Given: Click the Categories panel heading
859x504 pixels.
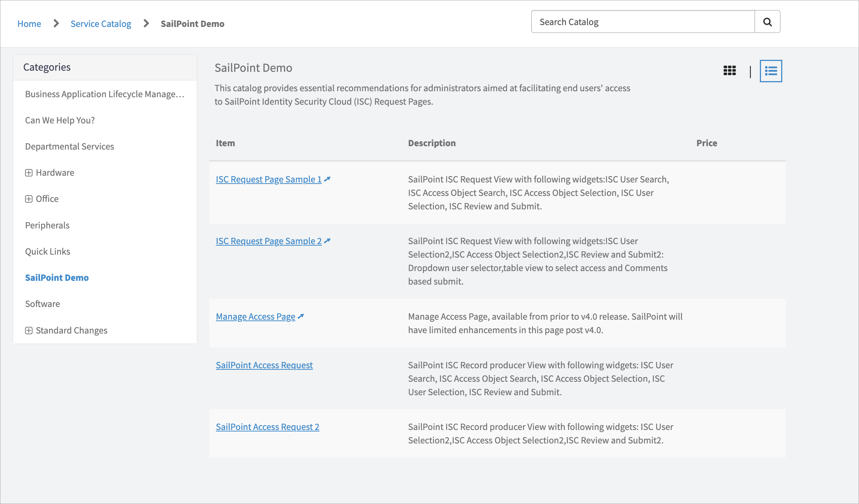Looking at the screenshot, I should [x=47, y=67].
